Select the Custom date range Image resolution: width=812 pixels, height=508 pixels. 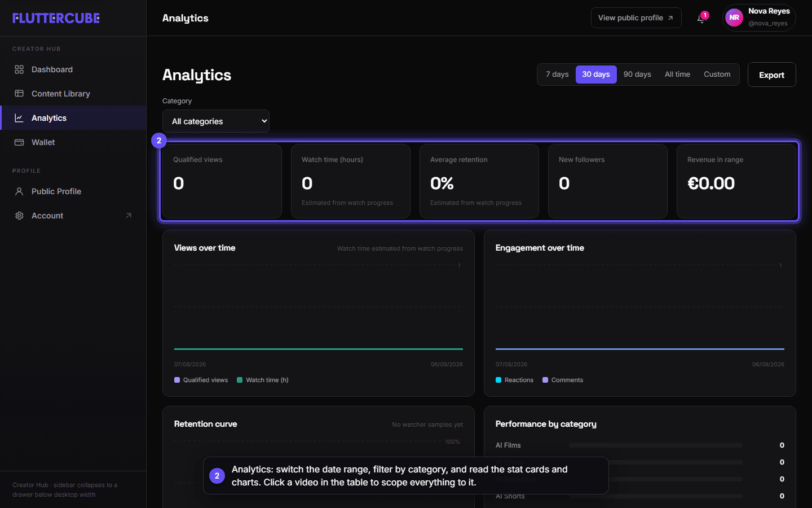coord(717,75)
